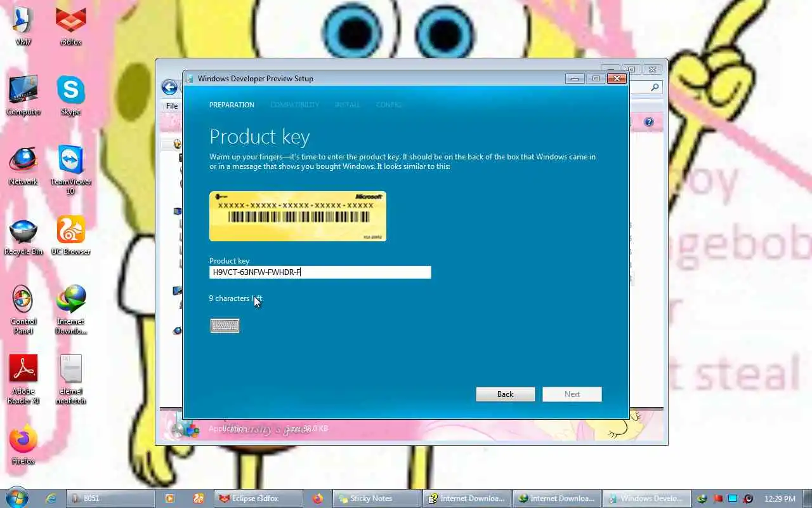Click the '9 characters left' text

pyautogui.click(x=235, y=298)
